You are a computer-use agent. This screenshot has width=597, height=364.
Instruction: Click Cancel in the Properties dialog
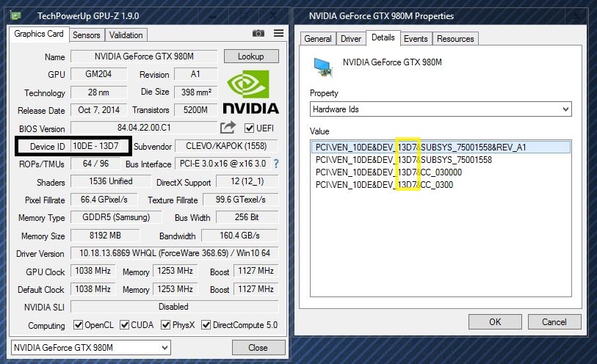tap(554, 322)
